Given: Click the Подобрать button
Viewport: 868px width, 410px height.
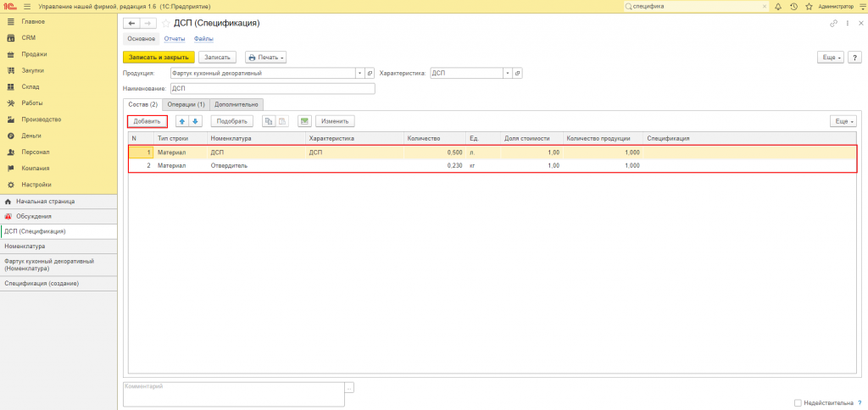Looking at the screenshot, I should [232, 121].
